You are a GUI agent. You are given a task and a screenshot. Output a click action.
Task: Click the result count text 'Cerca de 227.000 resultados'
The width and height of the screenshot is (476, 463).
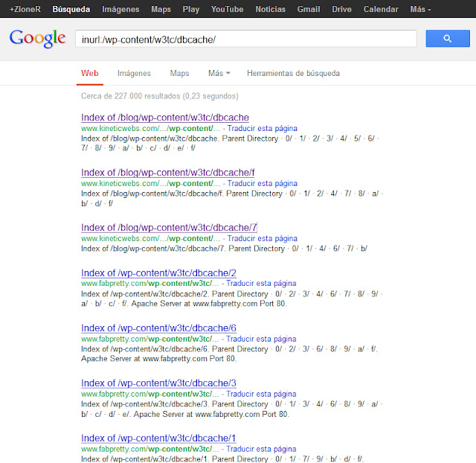131,96
